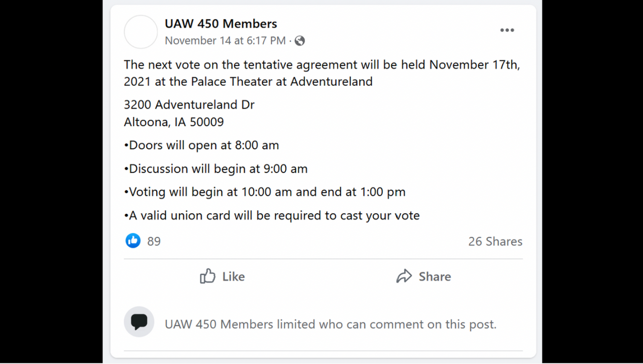Viewport: 643px width, 364px height.
Task: Click the blue thumbs-up reaction icon
Action: [x=133, y=241]
